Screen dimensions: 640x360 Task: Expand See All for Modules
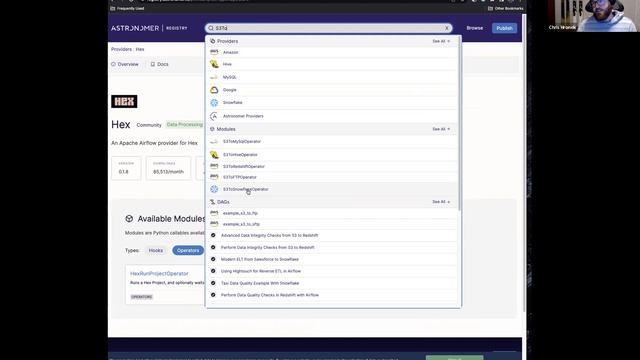(x=441, y=129)
